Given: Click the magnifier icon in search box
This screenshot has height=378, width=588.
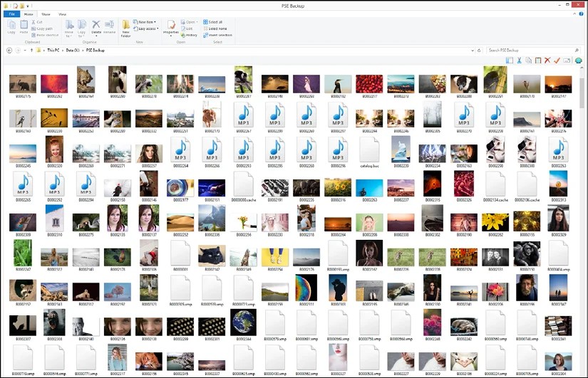Looking at the screenshot, I should coord(577,51).
